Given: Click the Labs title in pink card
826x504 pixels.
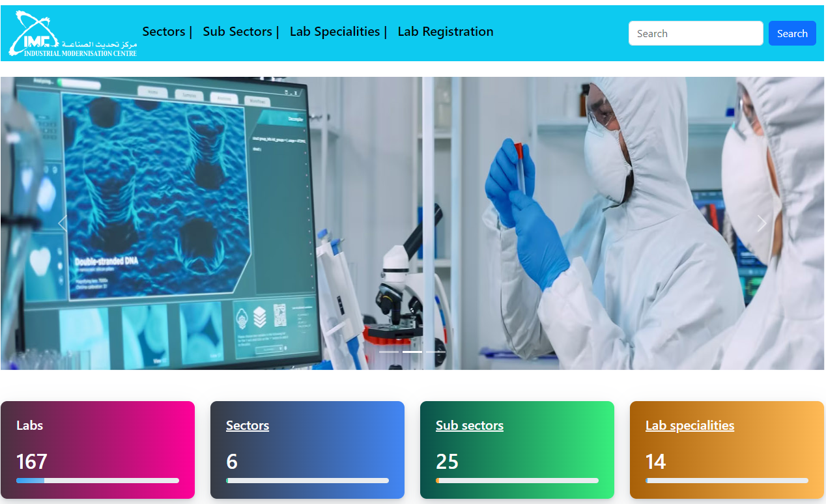Looking at the screenshot, I should pos(30,425).
